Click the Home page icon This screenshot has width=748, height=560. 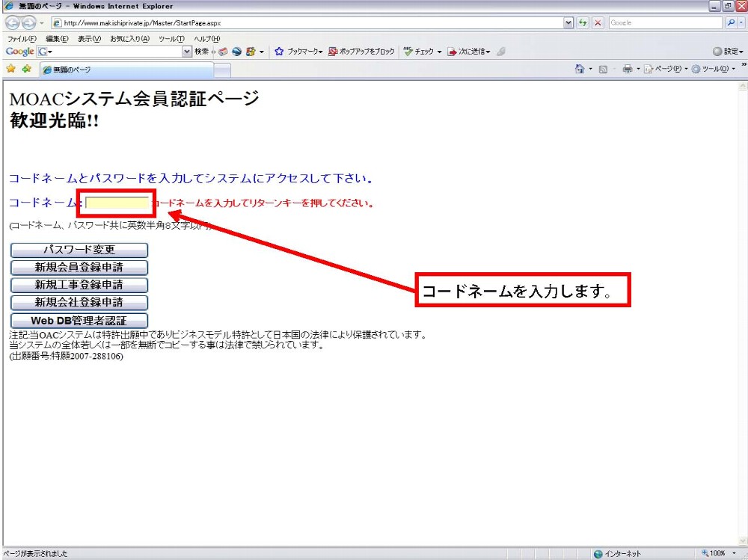click(580, 70)
